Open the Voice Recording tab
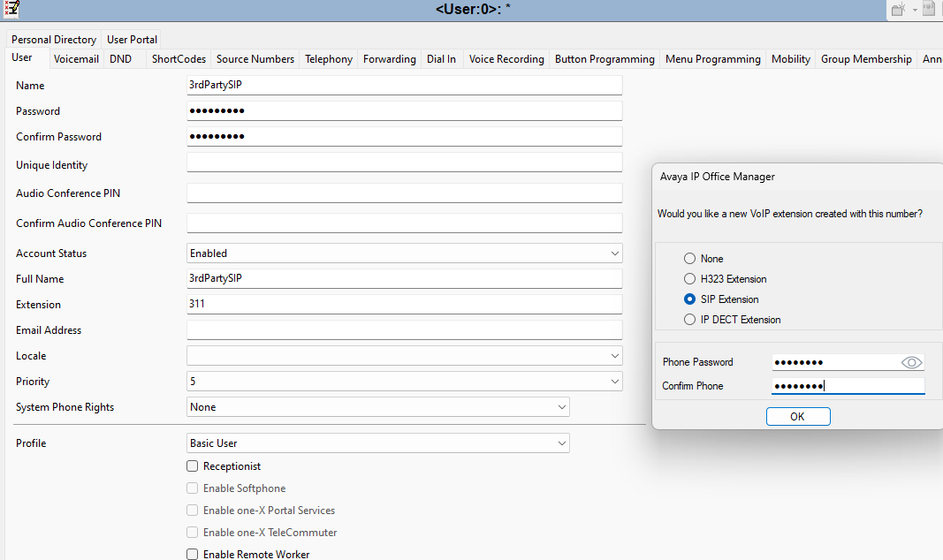Screen dimensions: 943x560 pyautogui.click(x=506, y=59)
